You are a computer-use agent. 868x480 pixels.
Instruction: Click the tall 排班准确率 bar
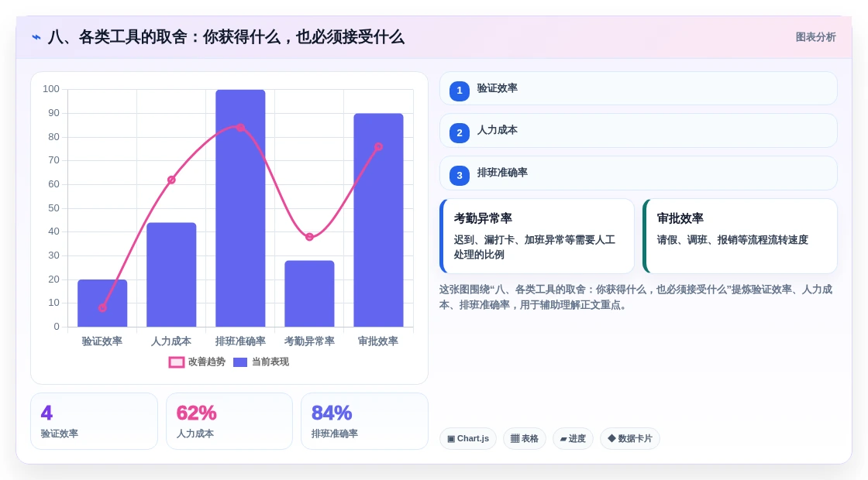click(x=240, y=208)
